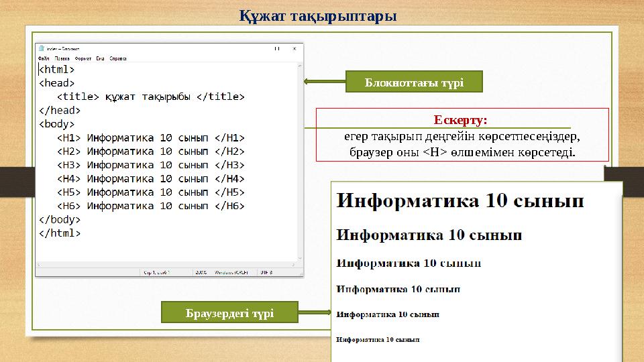The image size is (644, 362).
Task: Click the <H2> Информатика 10 сынып line
Action: (151, 151)
